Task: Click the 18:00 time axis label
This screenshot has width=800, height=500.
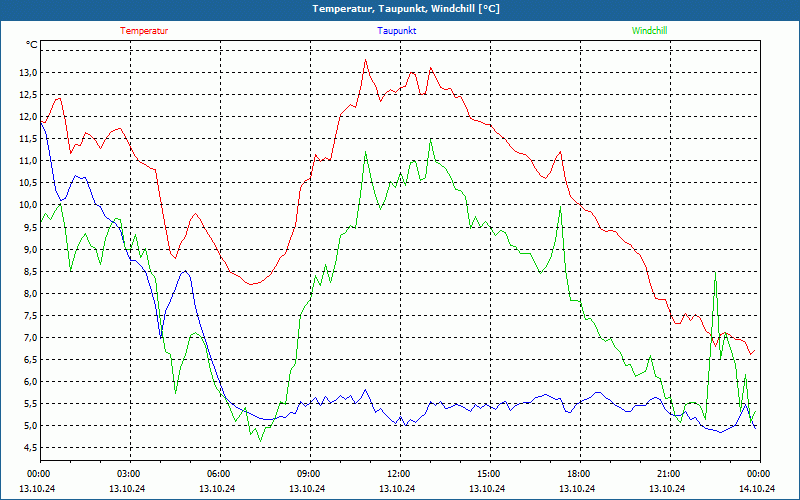Action: (579, 474)
